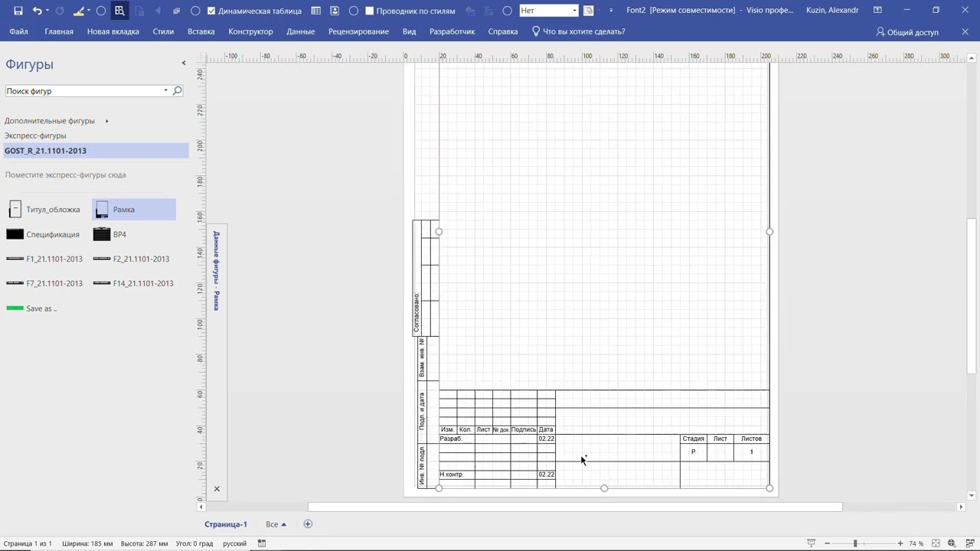
Task: Click the Данные фигуры - Рамка side tab
Action: coord(217,270)
